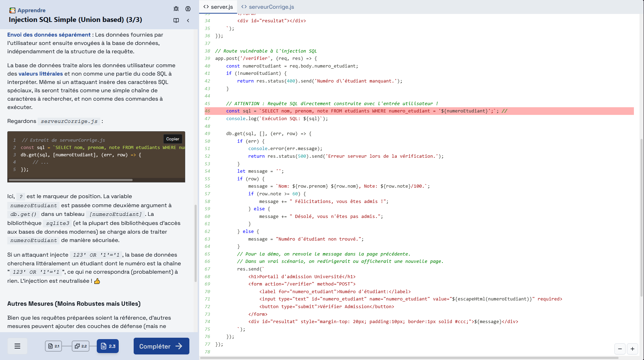Click the 'Autres Mesures (Moins Robustes mais Utiles)' heading

click(x=74, y=304)
